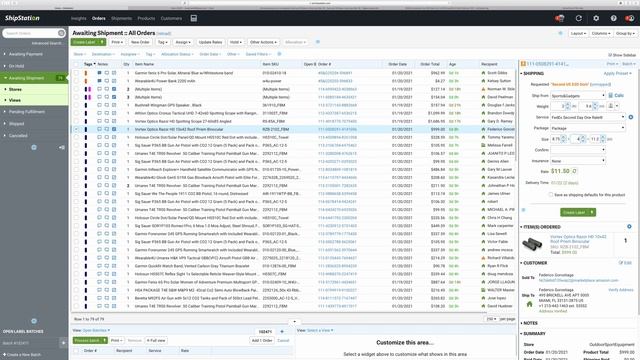Image resolution: width=640 pixels, height=360 pixels.
Task: Go to the Customers tab
Action: coord(171,18)
